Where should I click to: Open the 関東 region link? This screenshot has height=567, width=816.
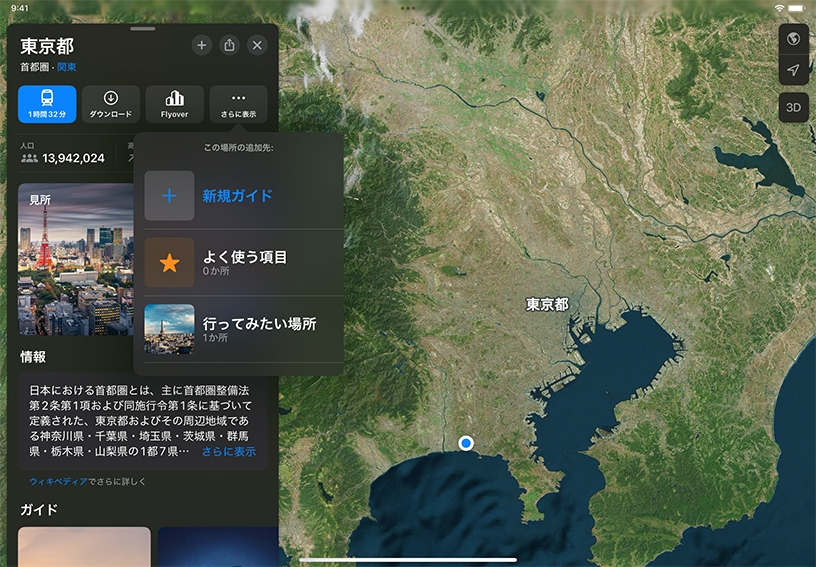point(67,67)
